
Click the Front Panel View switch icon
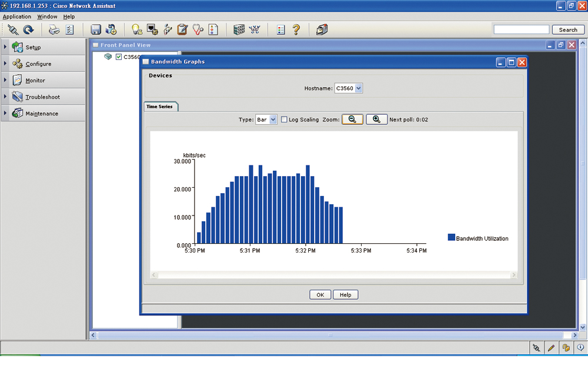[x=239, y=29]
